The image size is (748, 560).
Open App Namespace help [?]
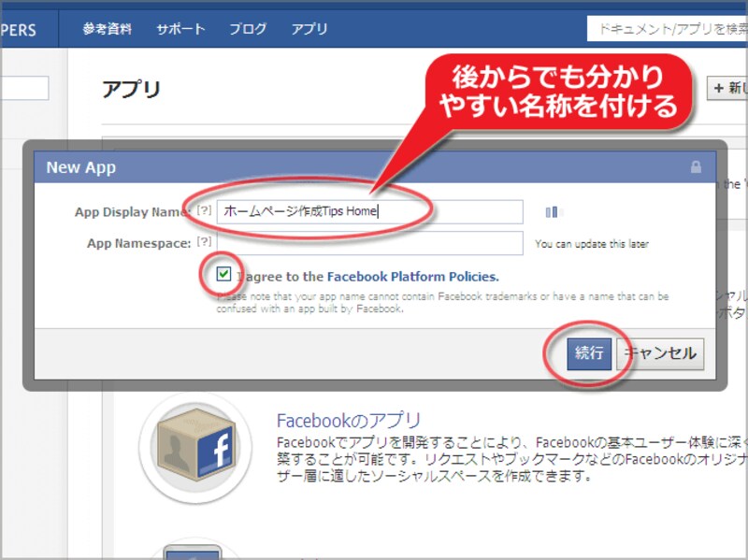pos(204,242)
